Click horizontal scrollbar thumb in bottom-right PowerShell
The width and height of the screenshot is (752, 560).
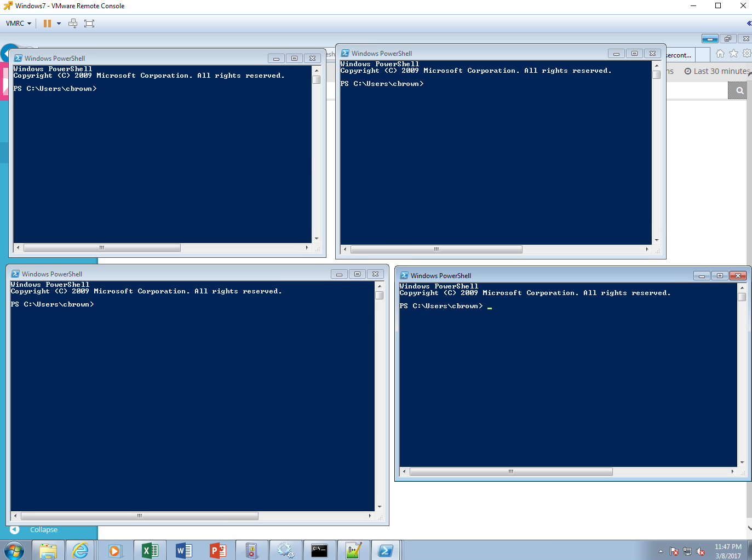(511, 471)
